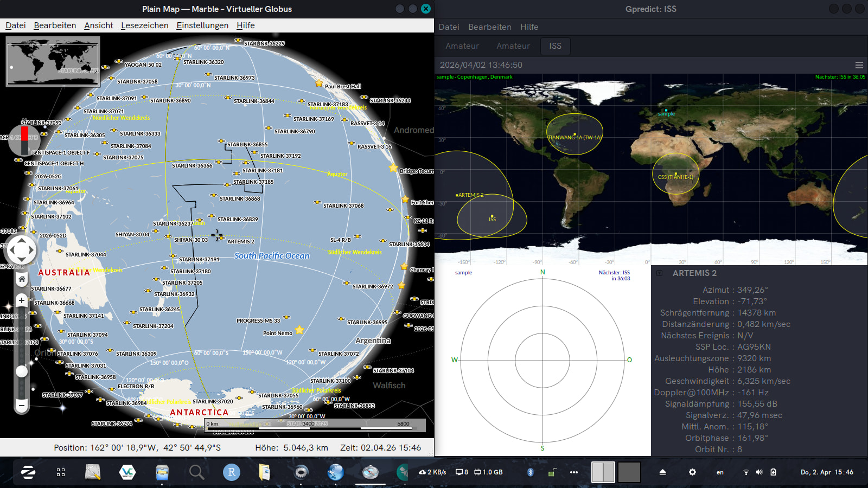Viewport: 868px width, 488px height.
Task: Click the Marble zoom slider handle
Action: [22, 371]
